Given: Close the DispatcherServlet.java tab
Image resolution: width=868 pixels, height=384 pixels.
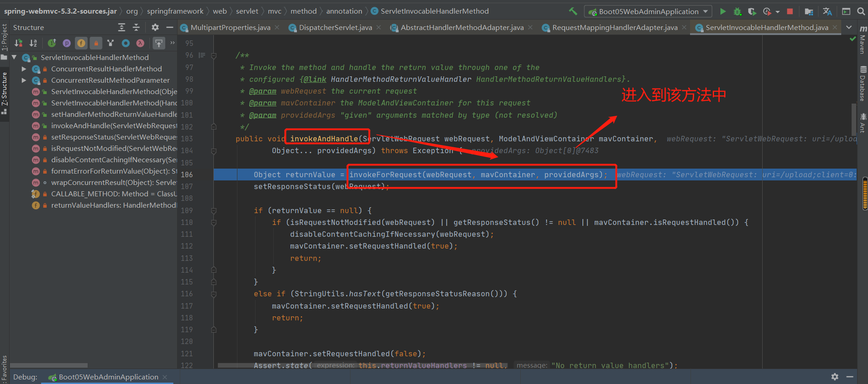Looking at the screenshot, I should pyautogui.click(x=379, y=28).
